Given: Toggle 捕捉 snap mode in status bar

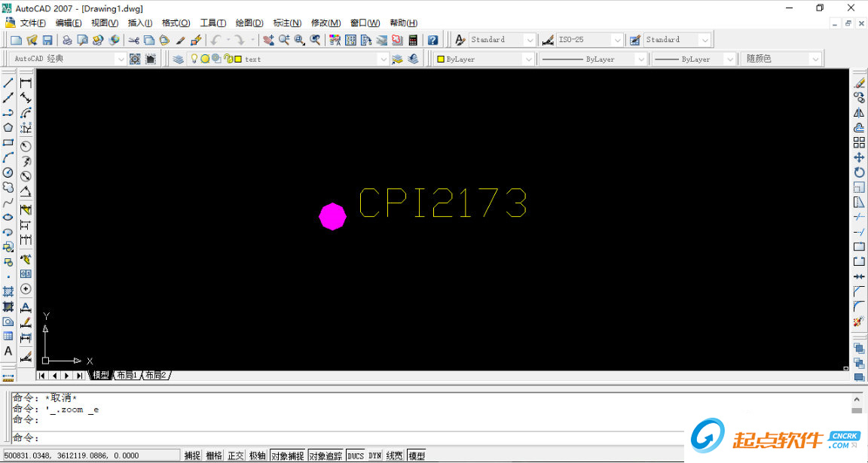Looking at the screenshot, I should (193, 455).
